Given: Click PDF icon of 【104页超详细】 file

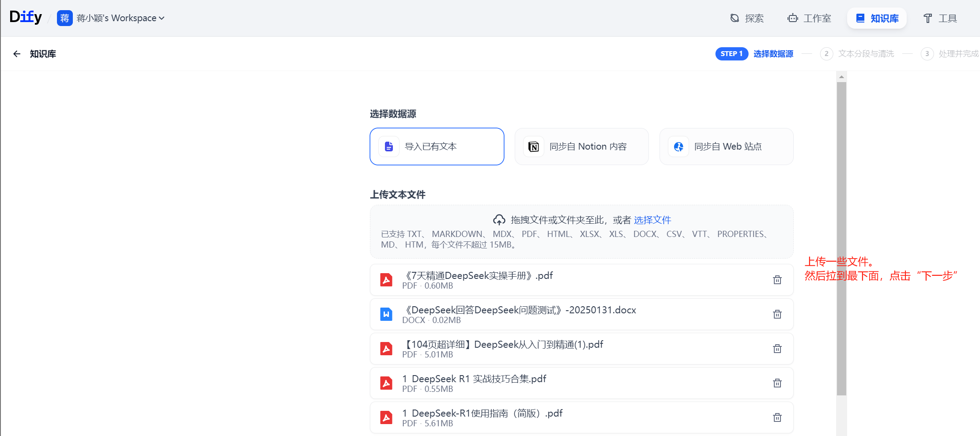Looking at the screenshot, I should 386,349.
